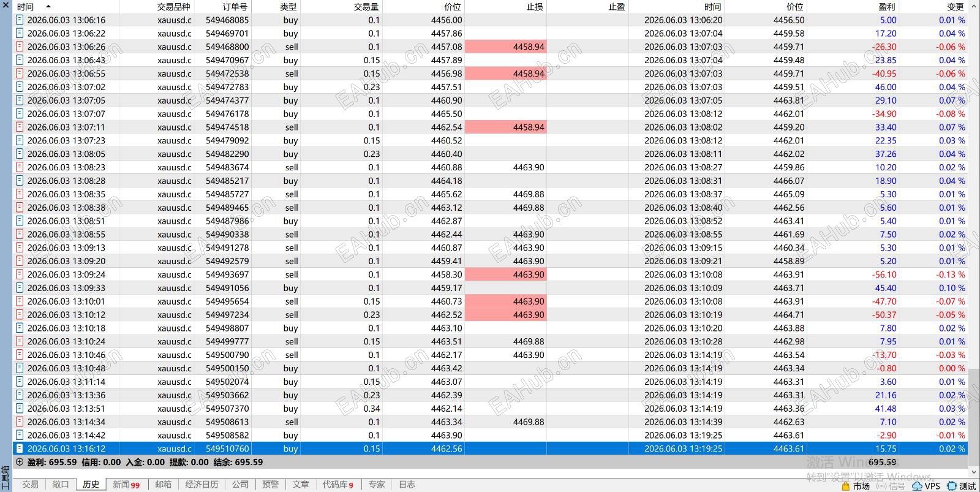The width and height of the screenshot is (980, 492).
Task: Click the circle-plus icon in the summary row
Action: click(x=20, y=462)
